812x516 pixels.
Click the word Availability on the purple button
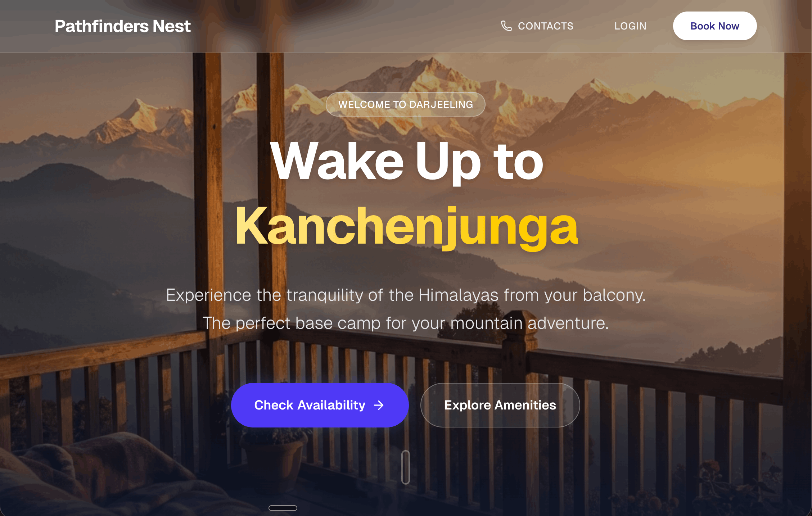tap(331, 405)
